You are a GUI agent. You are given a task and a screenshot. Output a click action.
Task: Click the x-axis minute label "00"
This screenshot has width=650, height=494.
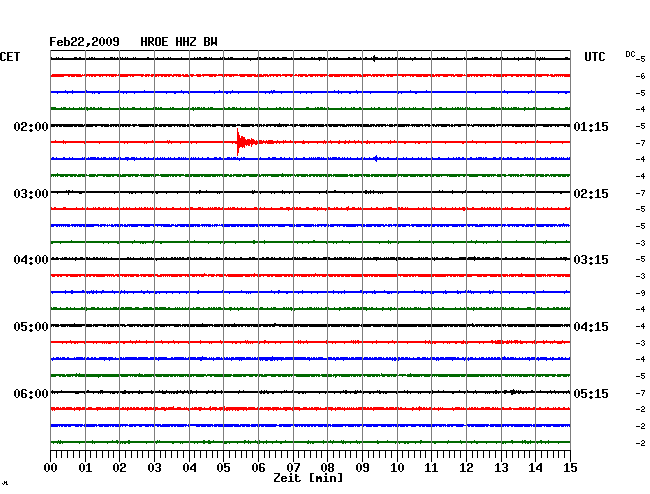(51, 468)
